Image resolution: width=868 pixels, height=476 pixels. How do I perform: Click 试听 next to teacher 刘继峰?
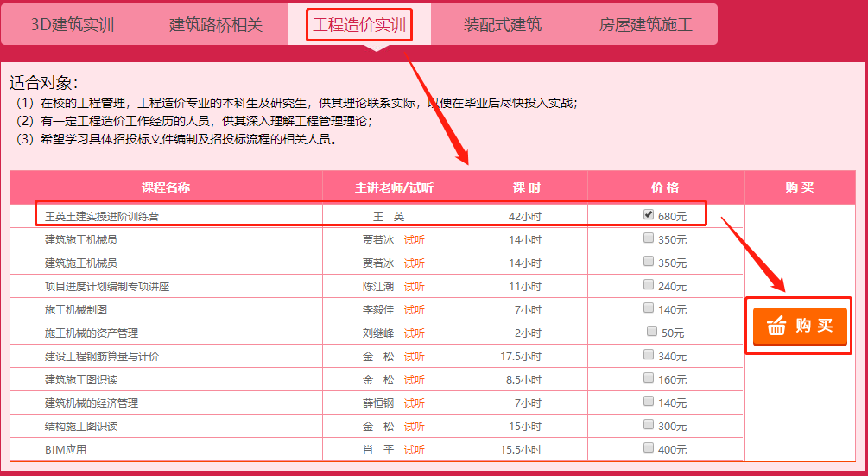point(415,333)
